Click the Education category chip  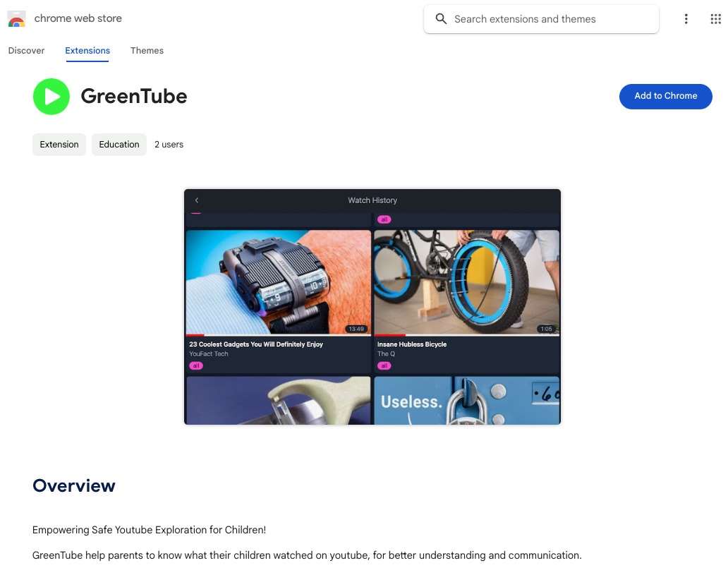coord(119,145)
